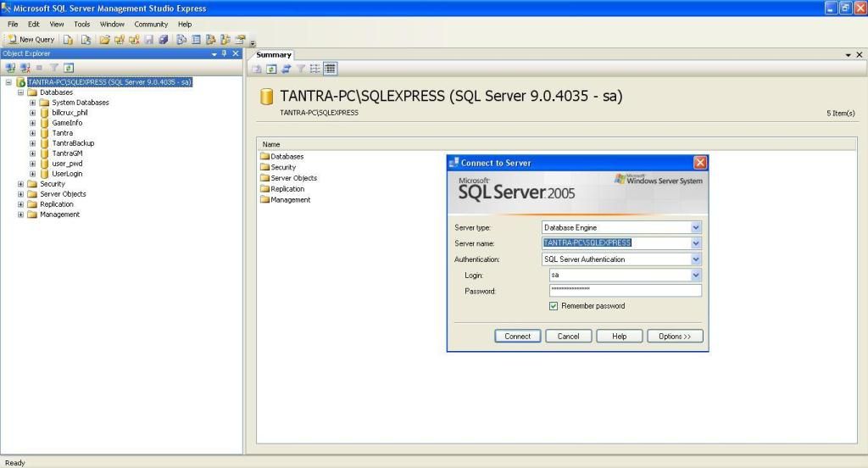
Task: Click the Synchronize icon in Summary toolbar
Action: [287, 69]
